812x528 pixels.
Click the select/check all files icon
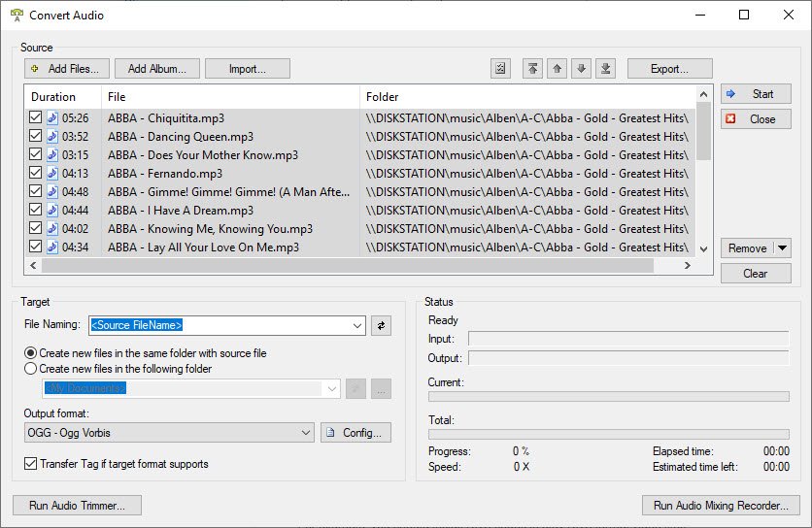[x=500, y=69]
